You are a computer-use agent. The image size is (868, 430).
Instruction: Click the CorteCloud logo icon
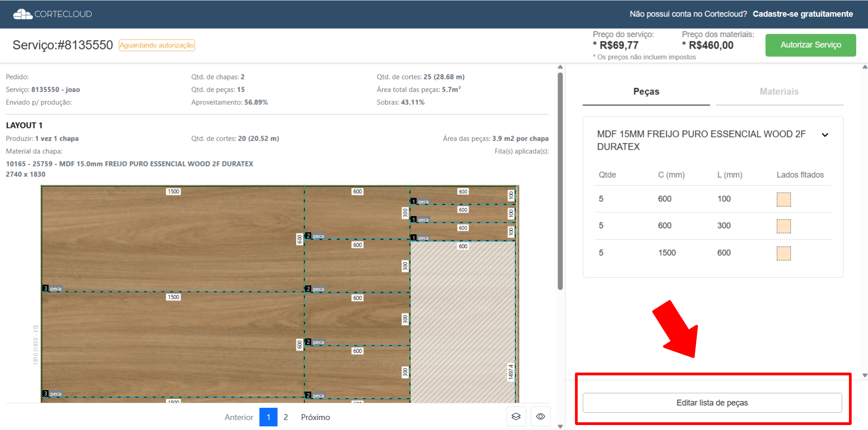(x=23, y=14)
